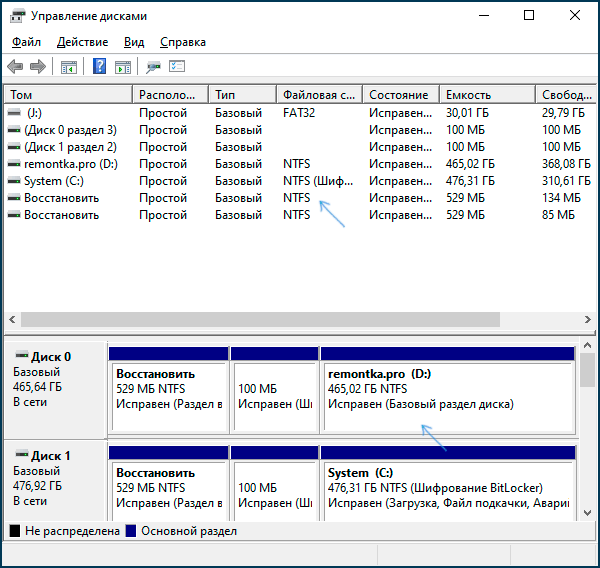Click the show/hide console tree icon
Screen dimensions: 600x568
coord(69,67)
